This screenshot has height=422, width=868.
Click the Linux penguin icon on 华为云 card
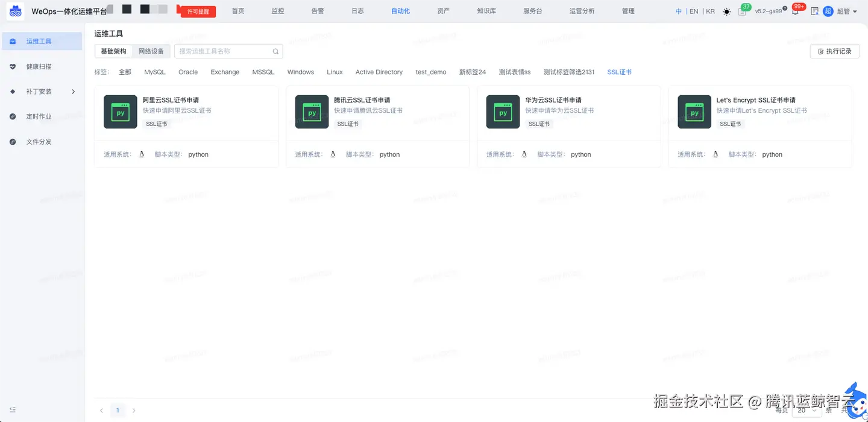tap(524, 154)
